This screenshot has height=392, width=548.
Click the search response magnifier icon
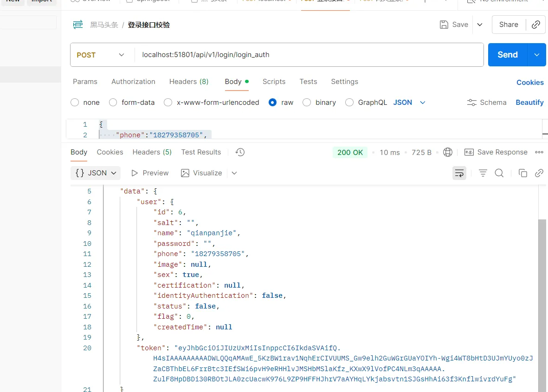[499, 173]
